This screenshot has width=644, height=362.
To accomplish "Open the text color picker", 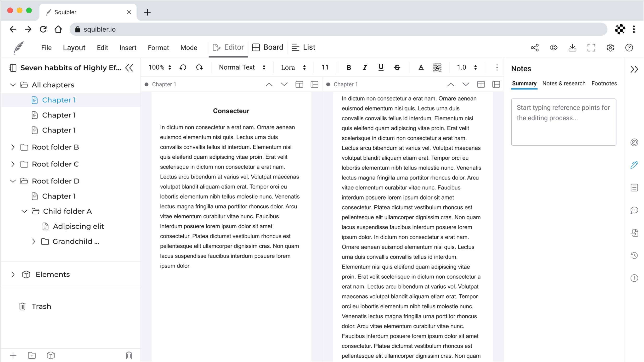I will (421, 67).
